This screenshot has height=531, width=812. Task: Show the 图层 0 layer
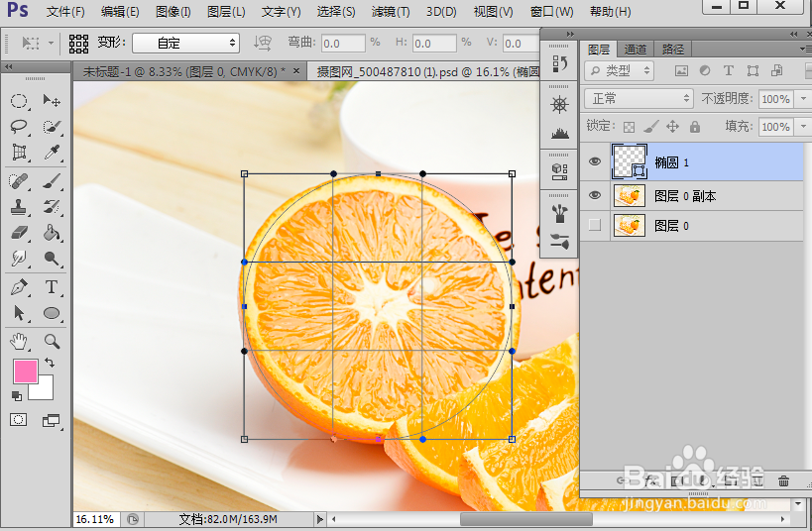point(595,225)
